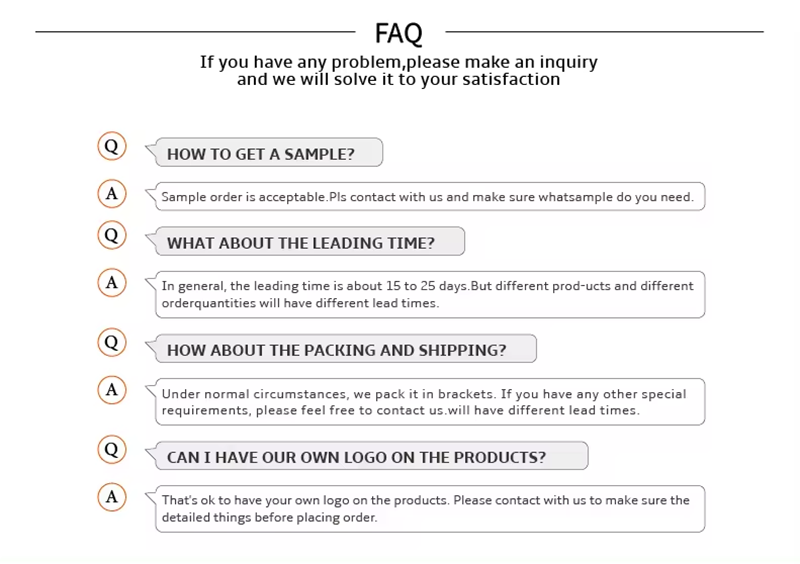Click the horizontal line left of the FAQ title

coord(190,33)
